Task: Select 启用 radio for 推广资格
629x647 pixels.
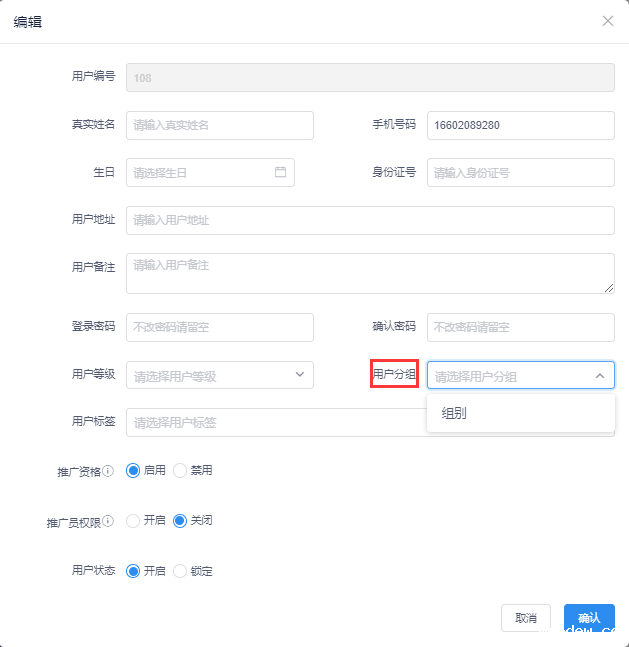Action: coord(133,470)
